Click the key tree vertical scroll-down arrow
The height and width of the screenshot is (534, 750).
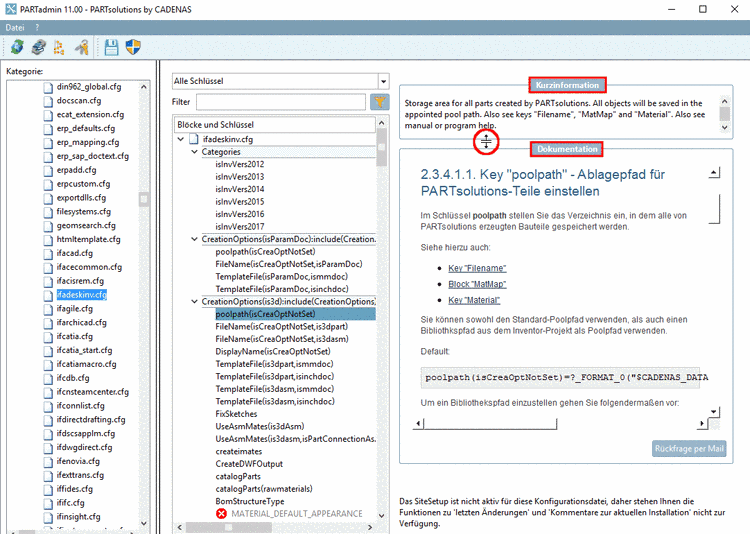coord(382,516)
